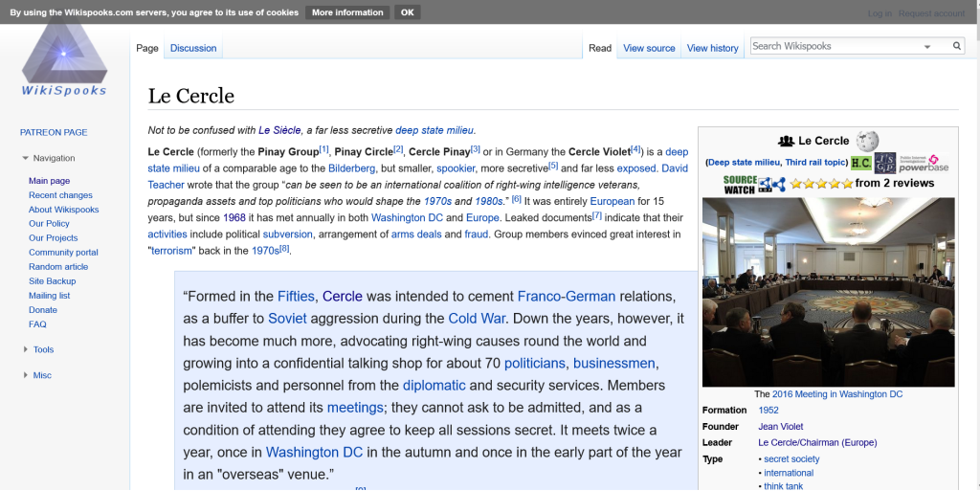Click More information cookie button

click(347, 12)
